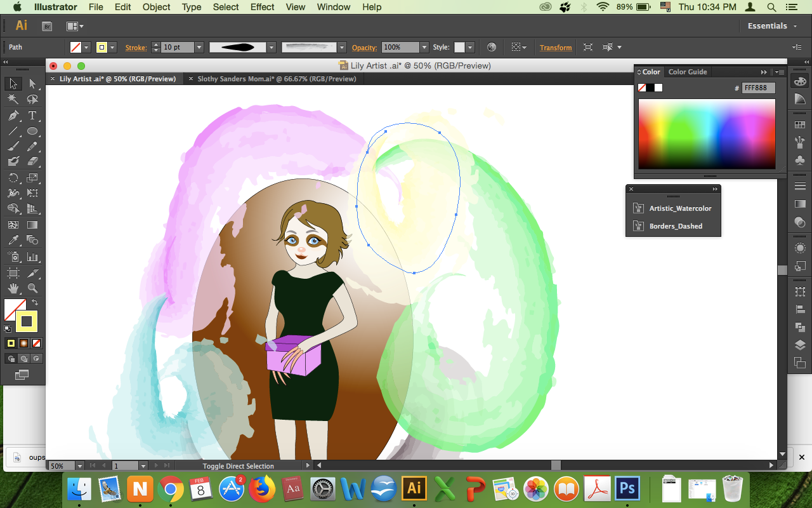Select the Hand tool
The image size is (812, 508).
click(x=13, y=288)
